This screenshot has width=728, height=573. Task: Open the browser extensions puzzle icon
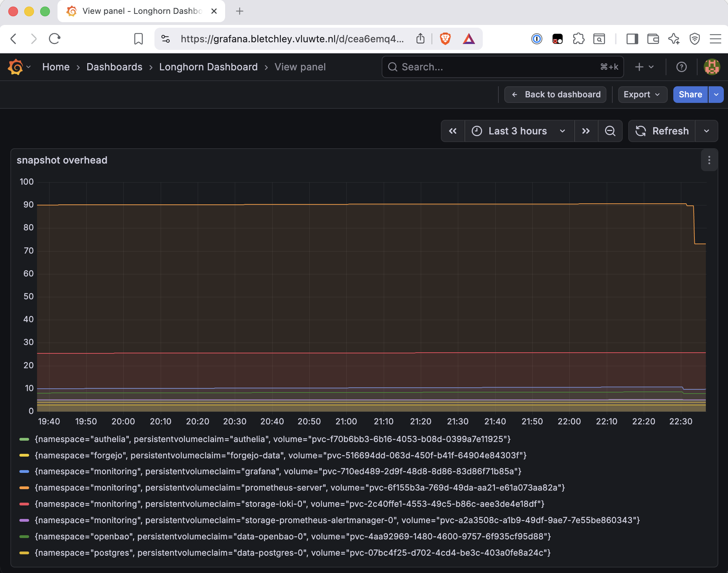tap(578, 39)
